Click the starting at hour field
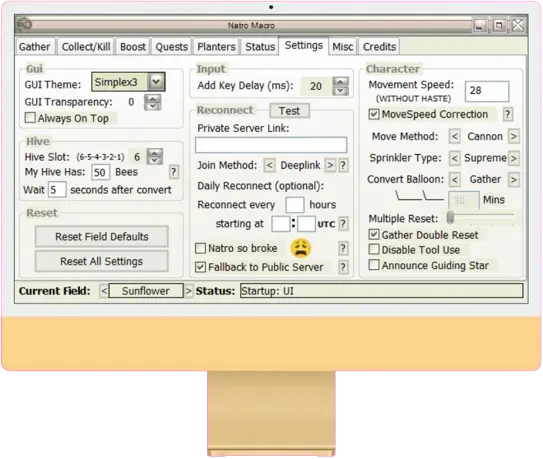543x459 pixels. [281, 224]
